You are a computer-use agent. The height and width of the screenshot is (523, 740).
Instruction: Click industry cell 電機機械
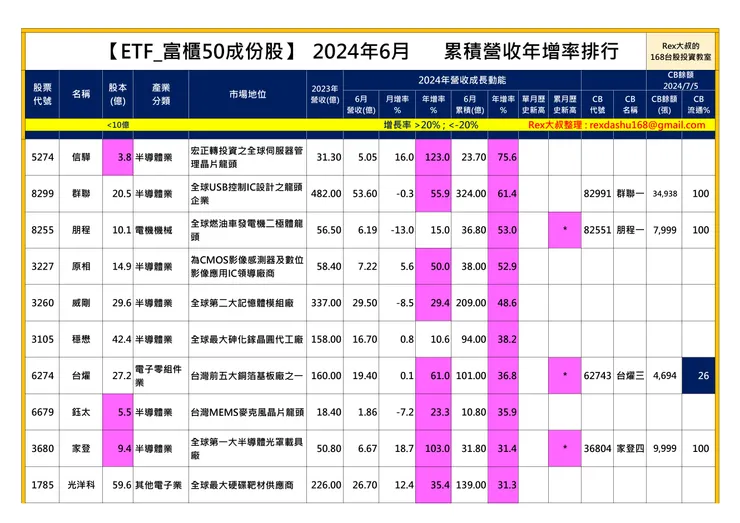161,230
